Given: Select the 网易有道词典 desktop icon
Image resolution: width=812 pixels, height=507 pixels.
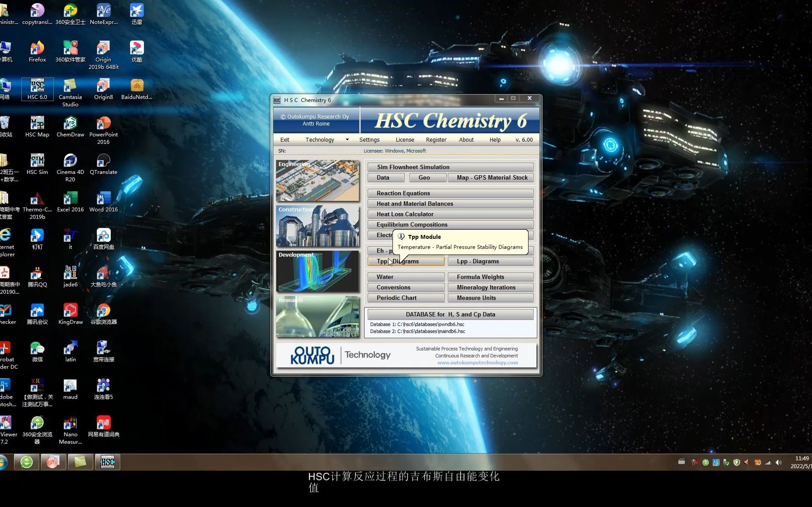Looking at the screenshot, I should coord(103,427).
